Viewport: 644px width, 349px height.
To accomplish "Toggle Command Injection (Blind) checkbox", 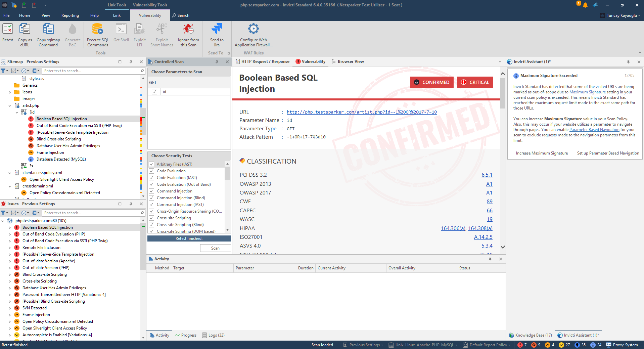I will pyautogui.click(x=151, y=198).
